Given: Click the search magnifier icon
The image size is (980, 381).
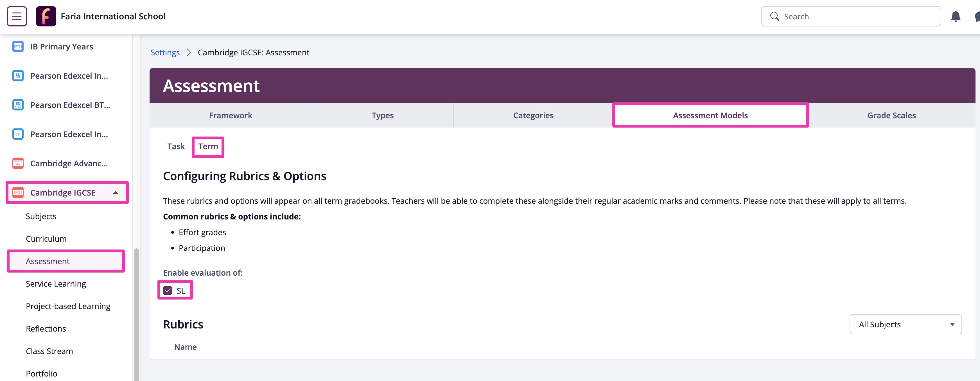Looking at the screenshot, I should tap(774, 16).
